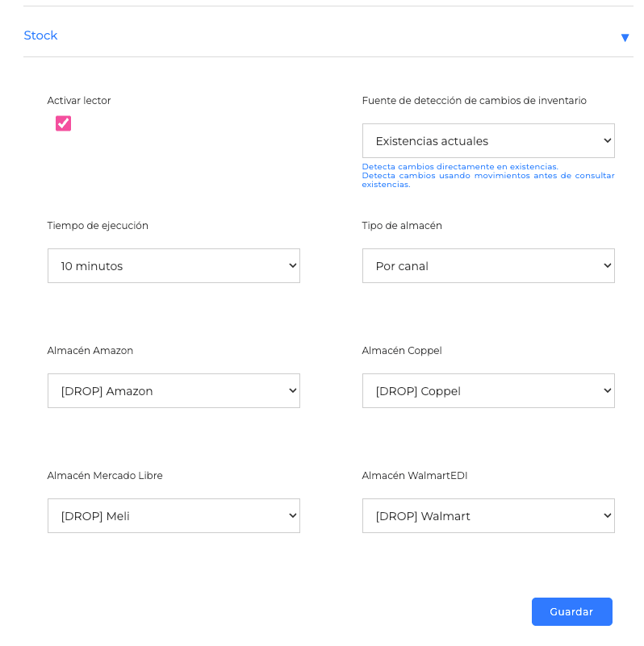Open the Existencias actuales dropdown
644x646 pixels.
tap(488, 141)
